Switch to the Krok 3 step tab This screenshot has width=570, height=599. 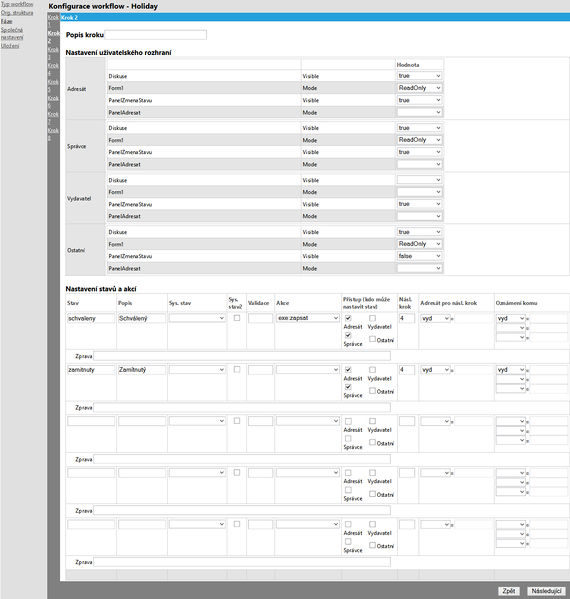point(53,53)
